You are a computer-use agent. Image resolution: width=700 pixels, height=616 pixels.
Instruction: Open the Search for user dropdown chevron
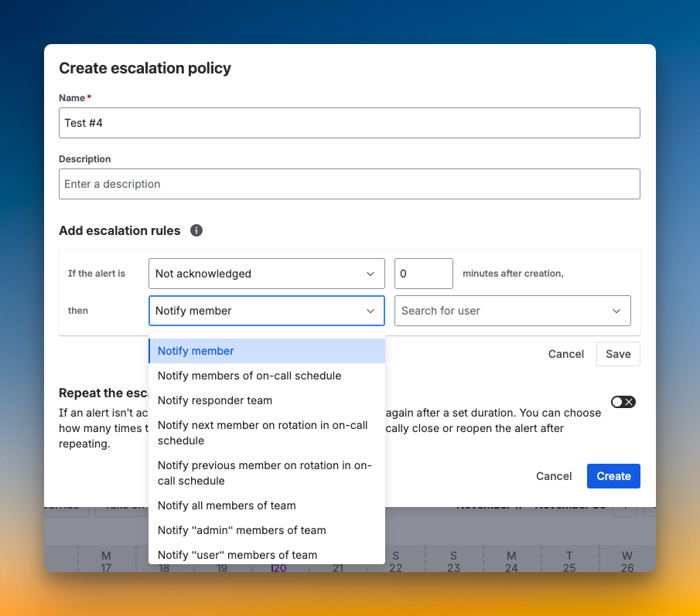(x=617, y=310)
